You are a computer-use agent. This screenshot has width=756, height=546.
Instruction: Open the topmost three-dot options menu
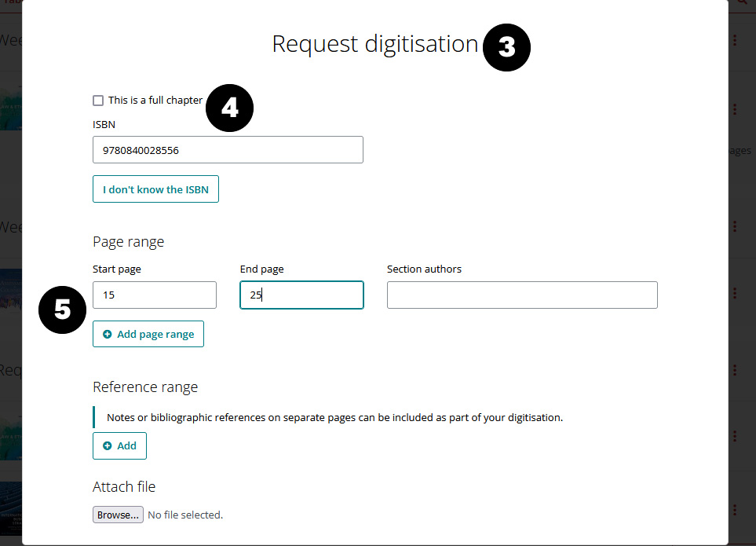735,40
